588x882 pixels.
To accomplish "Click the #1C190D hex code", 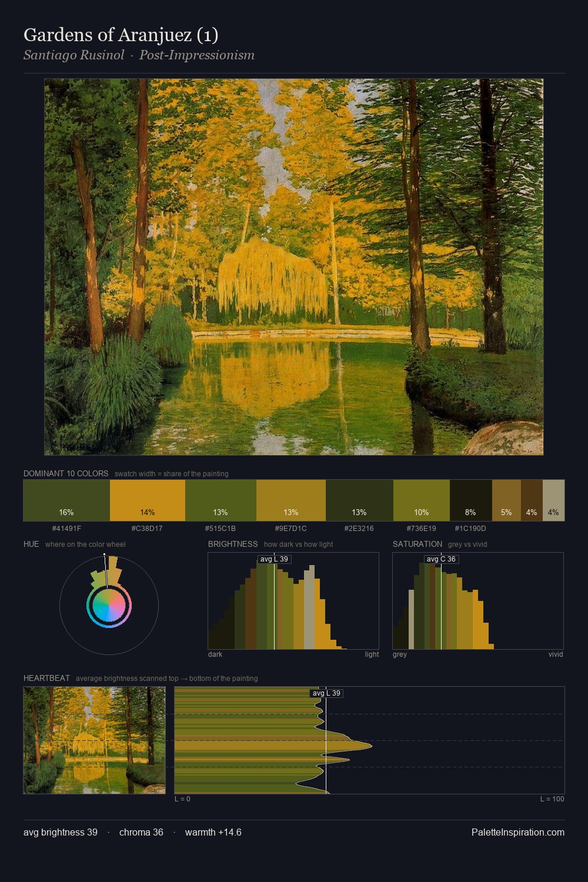I will (x=470, y=529).
